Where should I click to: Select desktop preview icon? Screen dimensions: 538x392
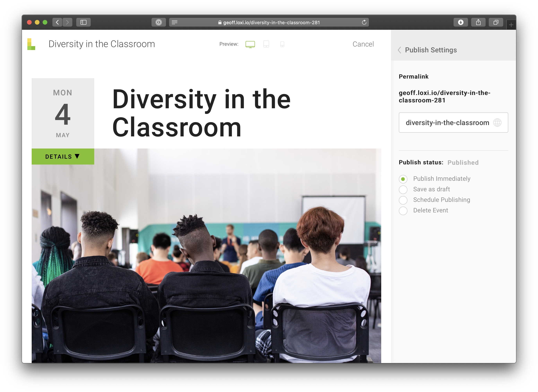coord(250,44)
